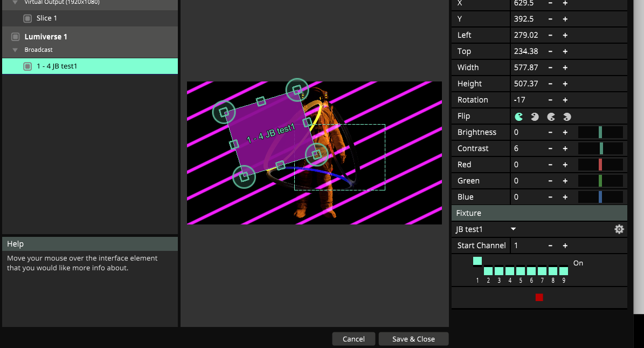Click the Cancel button

[x=354, y=339]
